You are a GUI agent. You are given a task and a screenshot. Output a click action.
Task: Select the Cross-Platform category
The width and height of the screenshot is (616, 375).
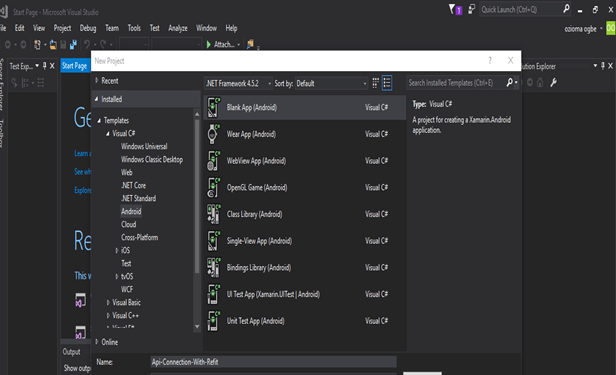[139, 237]
